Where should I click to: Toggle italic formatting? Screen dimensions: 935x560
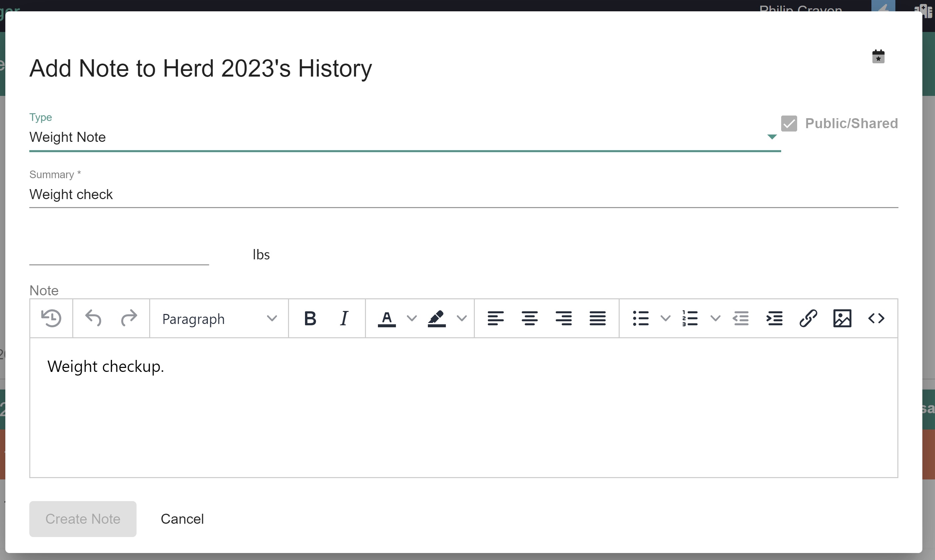coord(344,319)
